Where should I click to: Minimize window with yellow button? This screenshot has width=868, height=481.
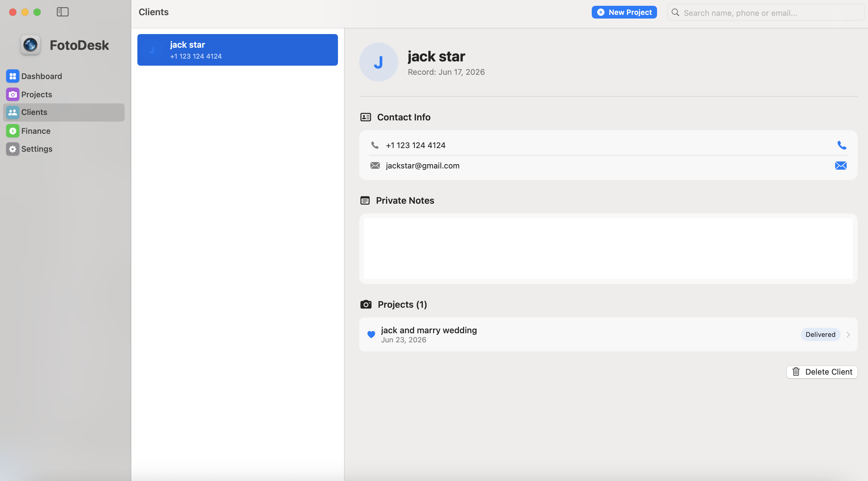tap(25, 12)
